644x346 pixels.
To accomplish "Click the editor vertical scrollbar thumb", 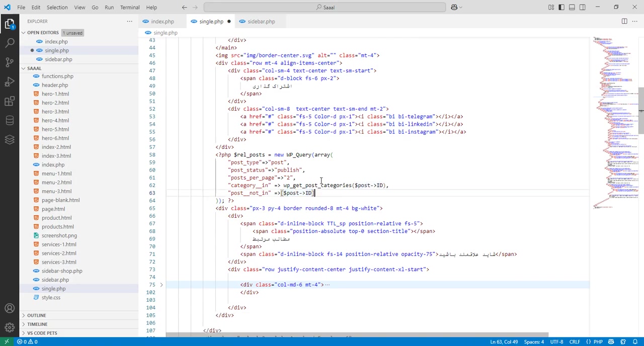I will (x=641, y=111).
